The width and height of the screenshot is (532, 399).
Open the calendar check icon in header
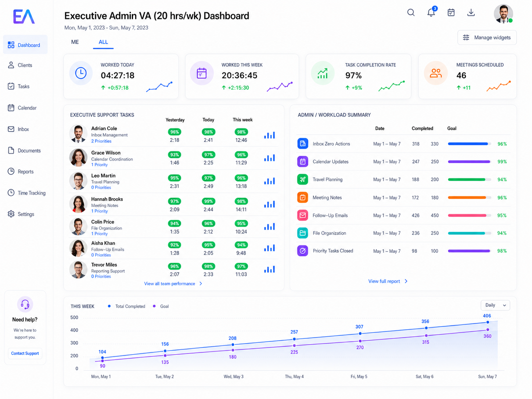click(451, 12)
